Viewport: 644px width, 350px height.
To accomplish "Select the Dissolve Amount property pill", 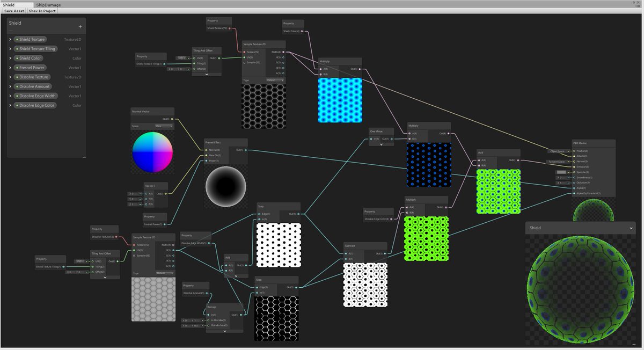I will (33, 86).
